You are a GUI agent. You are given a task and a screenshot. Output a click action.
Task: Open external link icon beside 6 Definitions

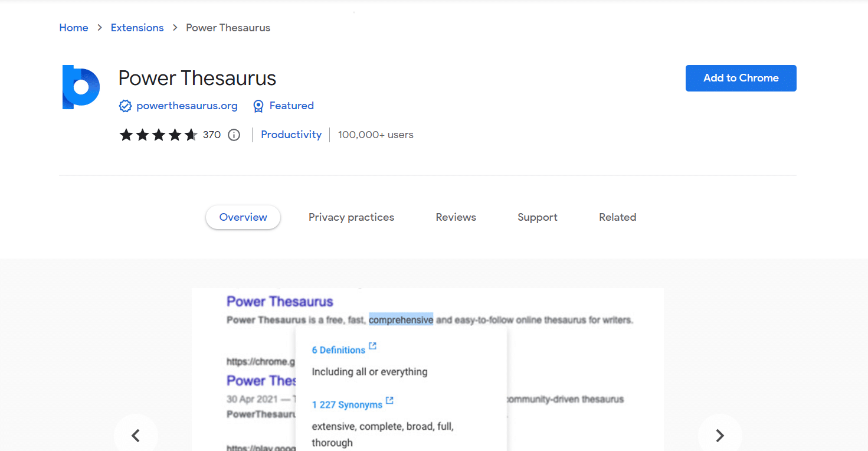[373, 346]
